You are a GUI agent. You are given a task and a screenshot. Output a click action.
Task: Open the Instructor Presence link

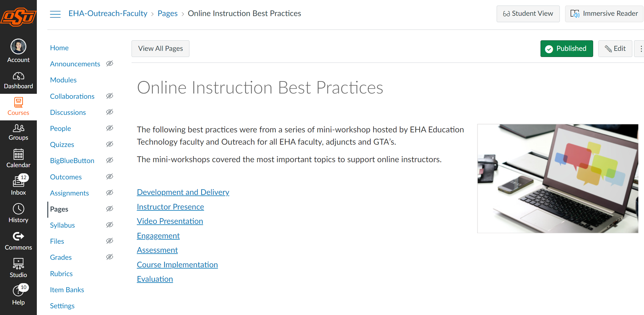click(170, 207)
